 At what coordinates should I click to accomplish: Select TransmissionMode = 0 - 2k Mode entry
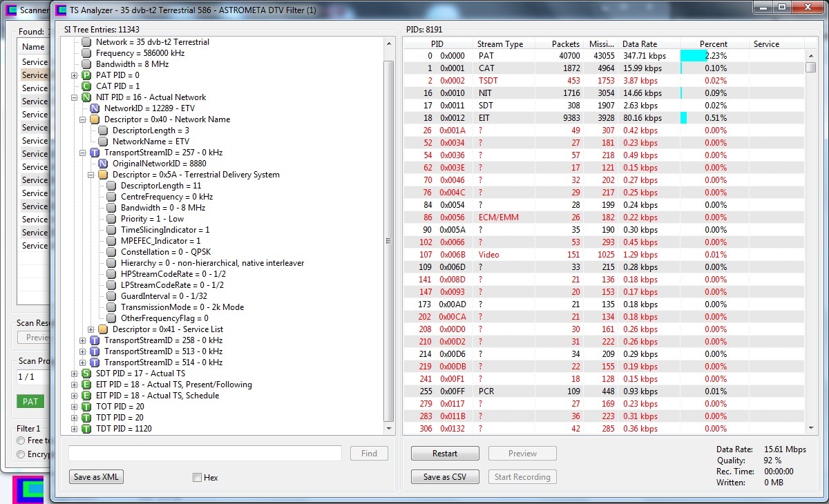click(x=182, y=307)
